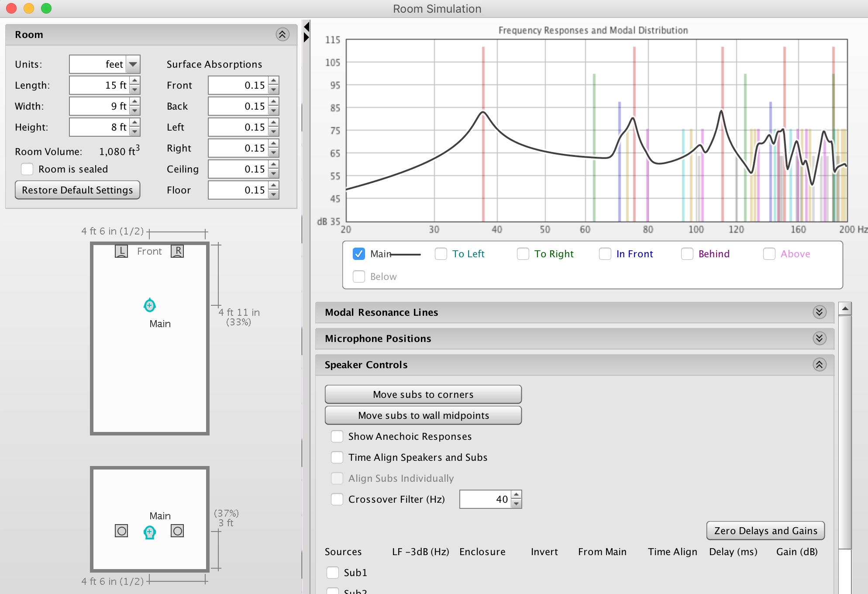The image size is (868, 594).
Task: Increase Length value with up stepper
Action: (x=135, y=81)
